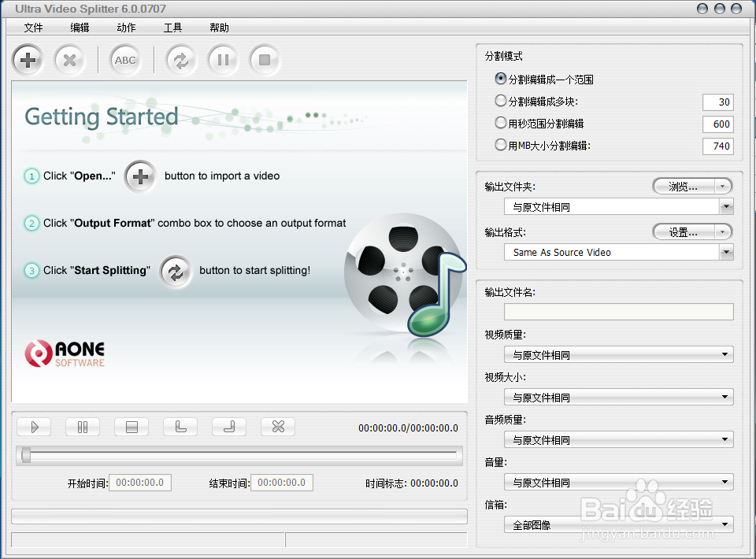Close the Ultra Video Splitter window
The image size is (756, 559).
[x=736, y=9]
